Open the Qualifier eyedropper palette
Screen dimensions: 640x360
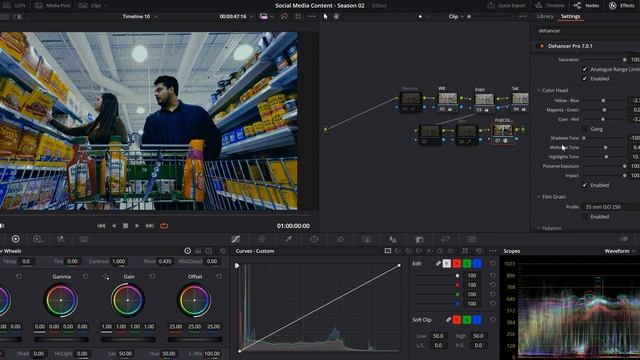288,239
